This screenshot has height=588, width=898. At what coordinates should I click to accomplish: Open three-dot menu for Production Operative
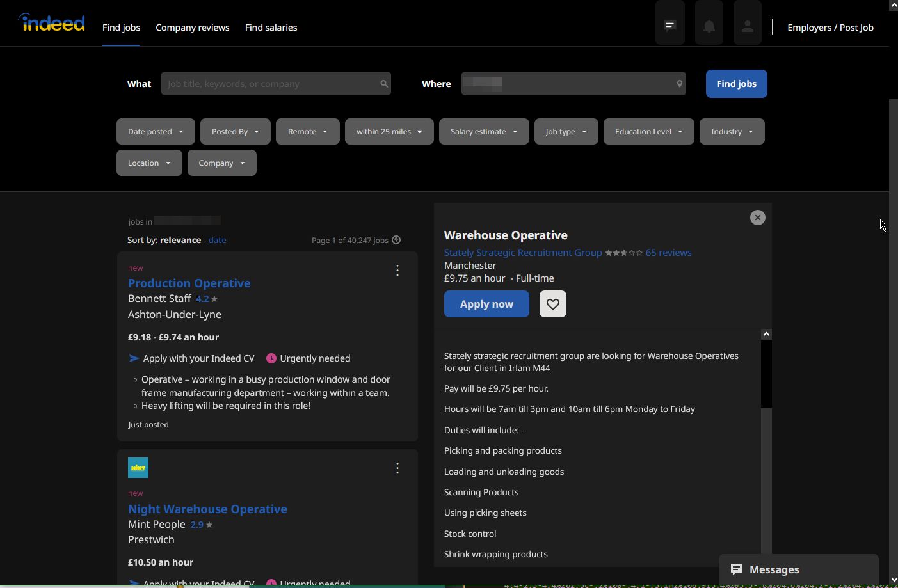pyautogui.click(x=397, y=271)
